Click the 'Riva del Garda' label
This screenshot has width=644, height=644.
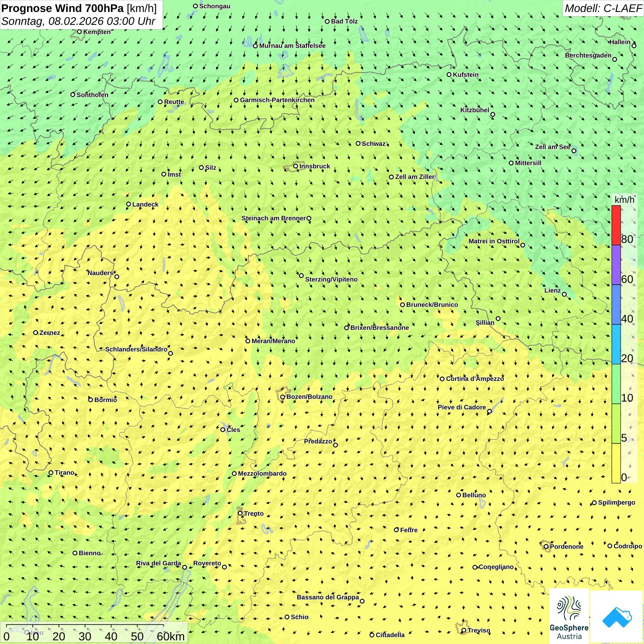click(158, 563)
